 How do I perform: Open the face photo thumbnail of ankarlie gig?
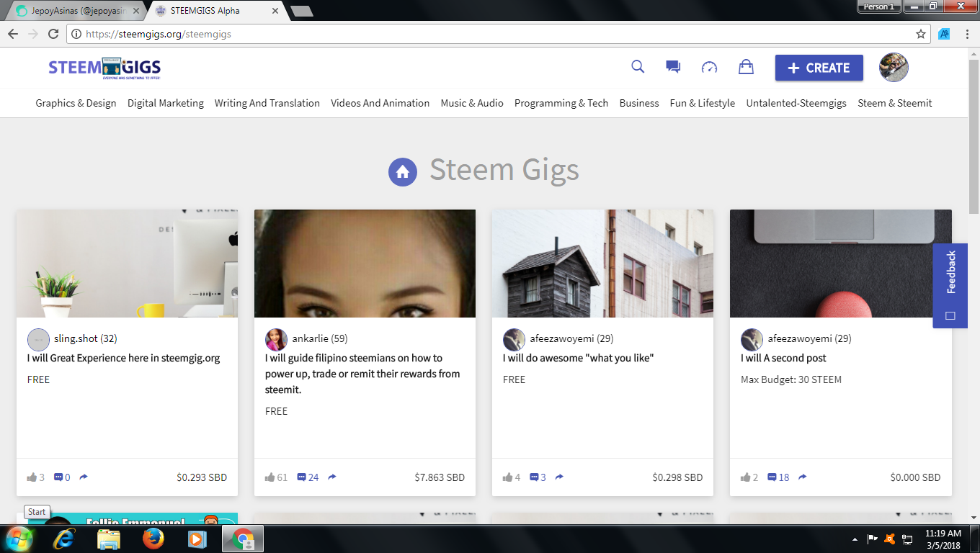(365, 264)
